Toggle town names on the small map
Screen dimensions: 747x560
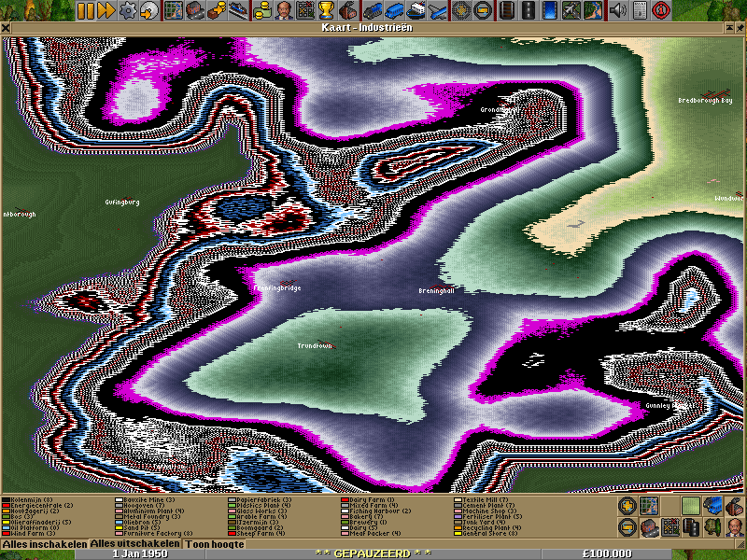point(649,527)
